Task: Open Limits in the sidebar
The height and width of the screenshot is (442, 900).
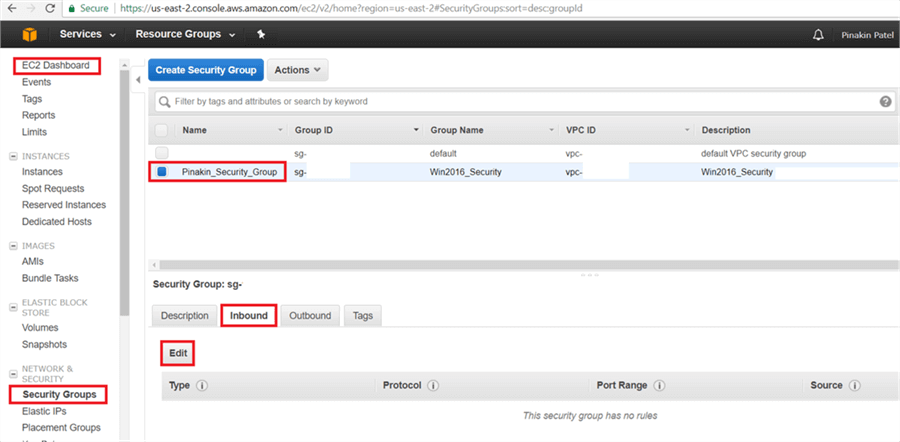Action: point(34,132)
